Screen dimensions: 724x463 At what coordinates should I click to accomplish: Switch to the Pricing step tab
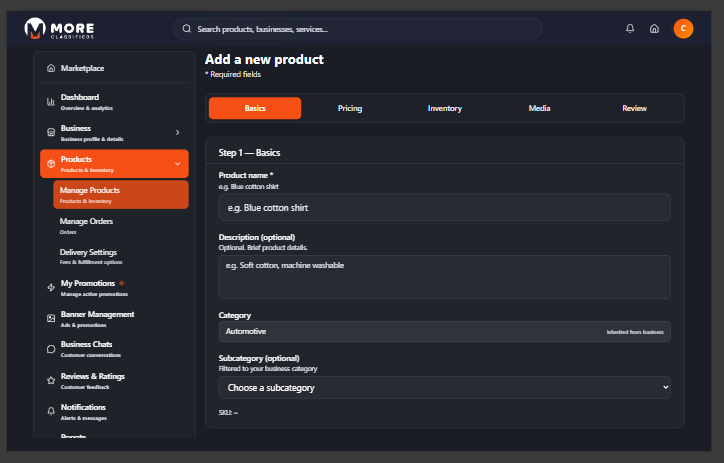(x=350, y=108)
